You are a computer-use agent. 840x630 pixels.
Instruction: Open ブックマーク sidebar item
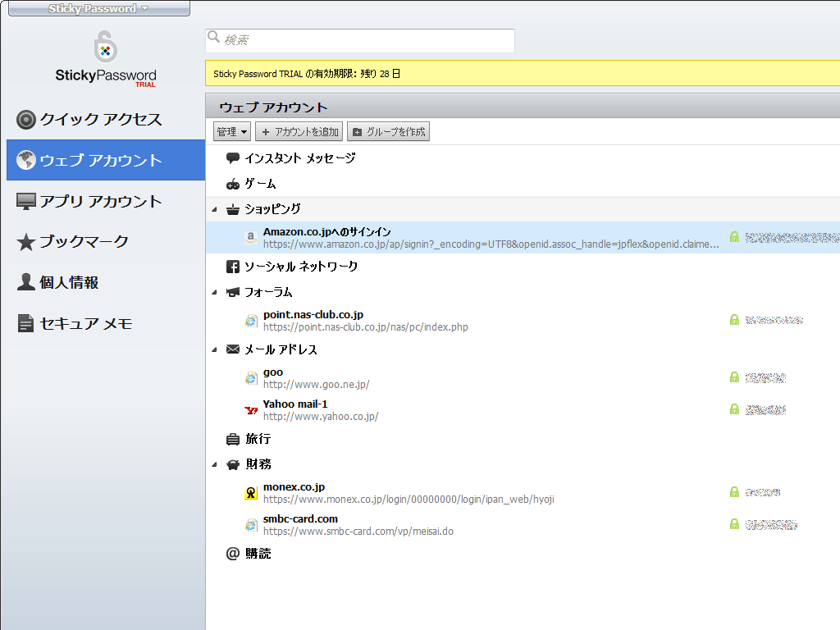point(106,242)
